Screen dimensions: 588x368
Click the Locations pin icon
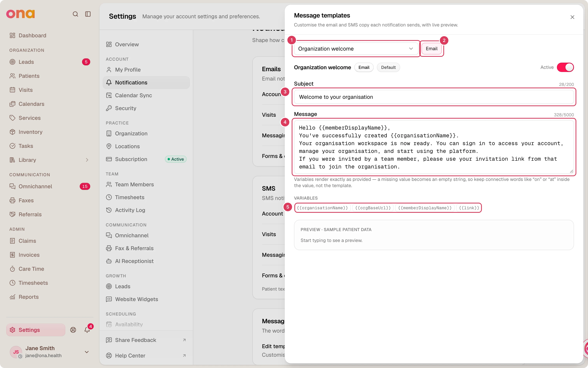pos(109,146)
